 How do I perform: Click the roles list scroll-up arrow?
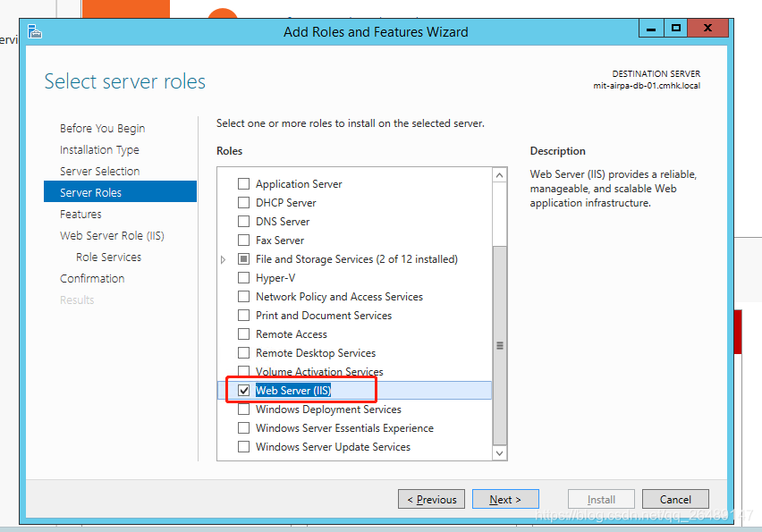pos(500,175)
